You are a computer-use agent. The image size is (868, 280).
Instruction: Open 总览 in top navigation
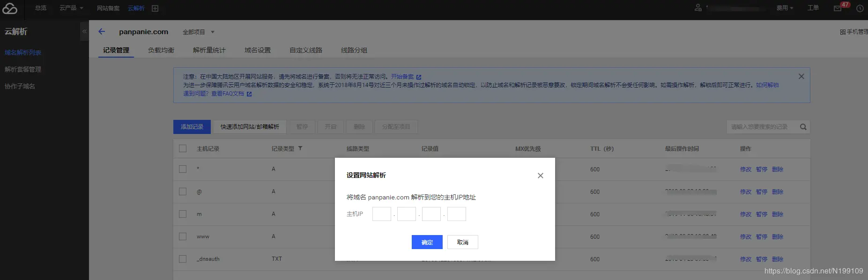click(41, 8)
